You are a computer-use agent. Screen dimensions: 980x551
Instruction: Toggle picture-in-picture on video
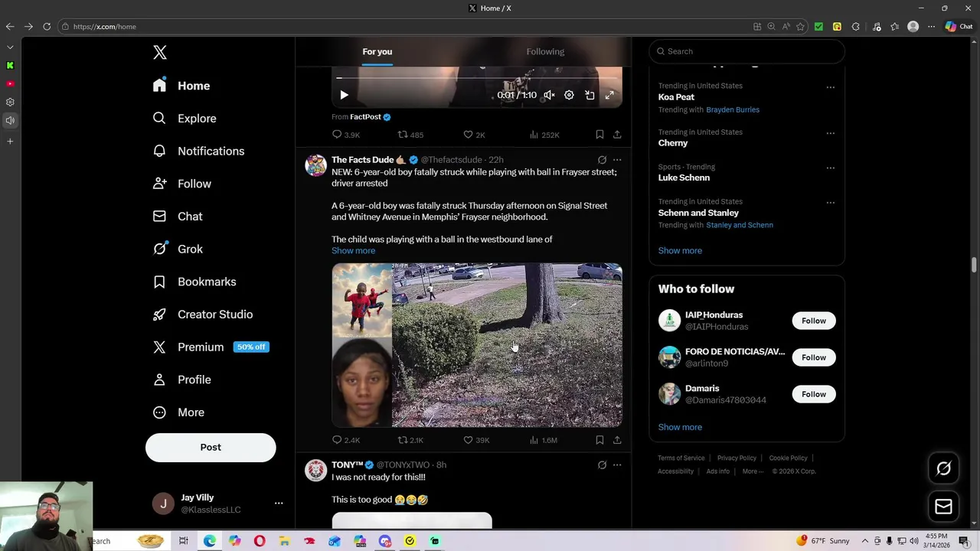click(590, 96)
